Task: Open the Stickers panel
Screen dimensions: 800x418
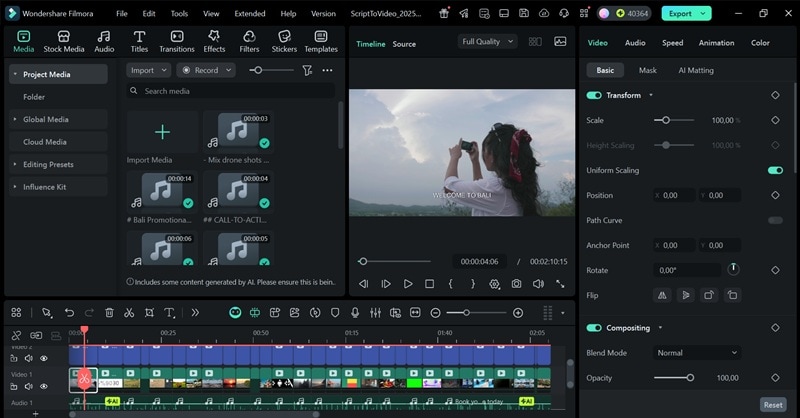Action: tap(284, 41)
